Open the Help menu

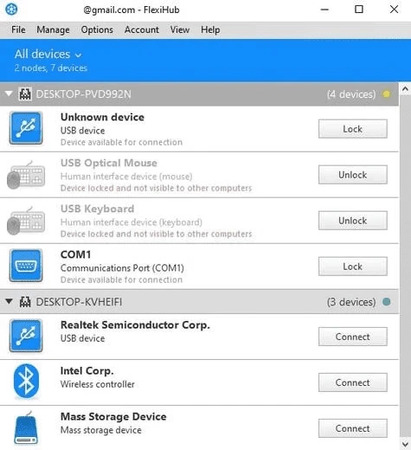pos(210,30)
